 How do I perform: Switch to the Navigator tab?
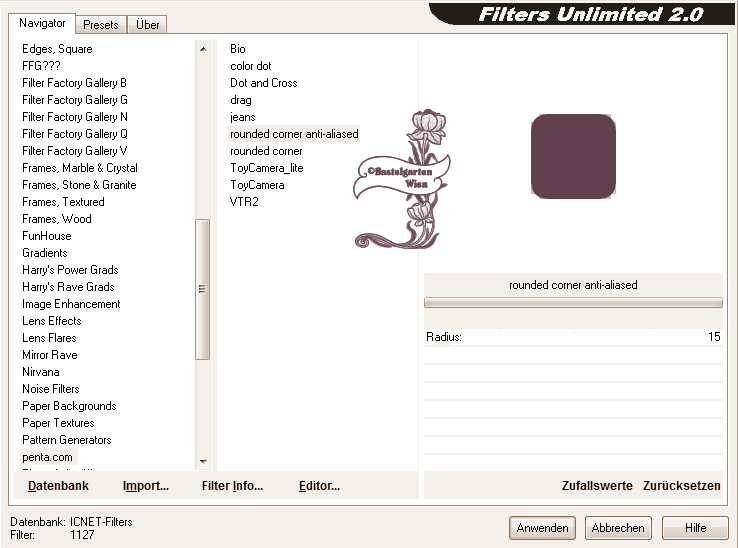click(42, 23)
